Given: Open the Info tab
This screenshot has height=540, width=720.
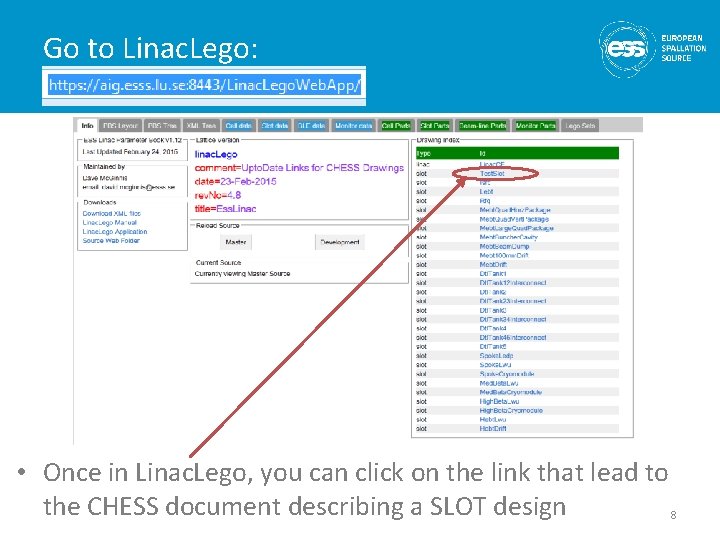Looking at the screenshot, I should tap(87, 125).
